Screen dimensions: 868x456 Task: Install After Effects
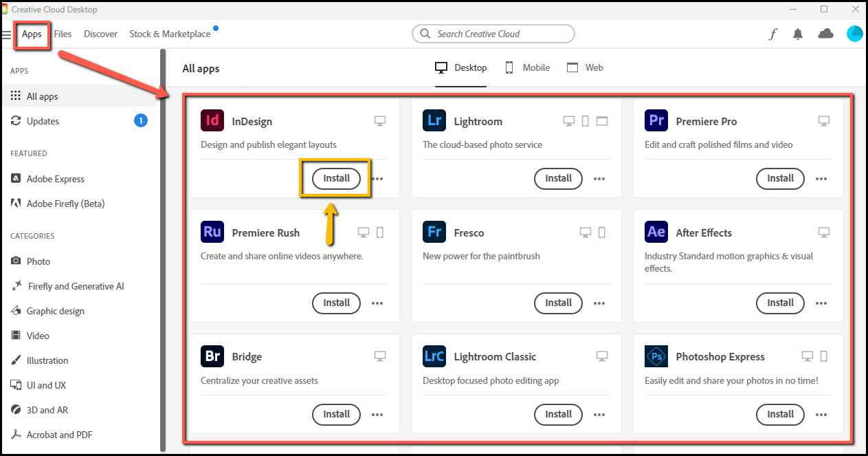point(781,303)
